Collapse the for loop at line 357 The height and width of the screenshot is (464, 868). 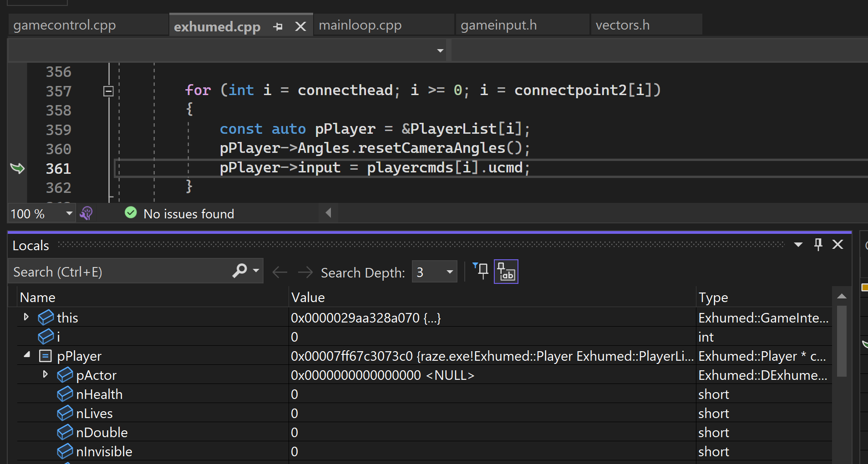pyautogui.click(x=108, y=91)
